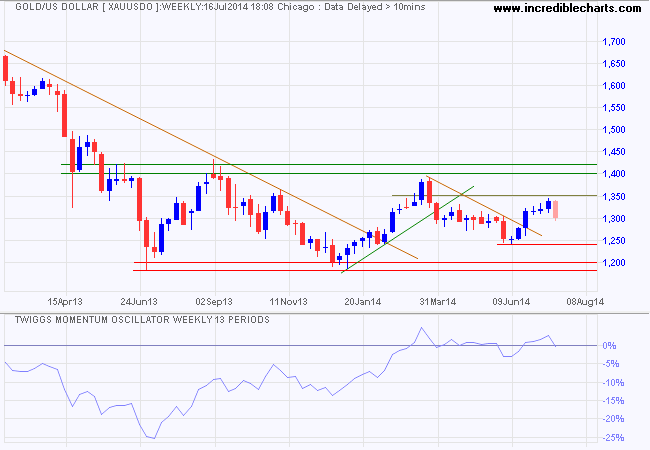Select the 15Apr13 date label
Viewport: 650px width, 450px height.
[65, 302]
